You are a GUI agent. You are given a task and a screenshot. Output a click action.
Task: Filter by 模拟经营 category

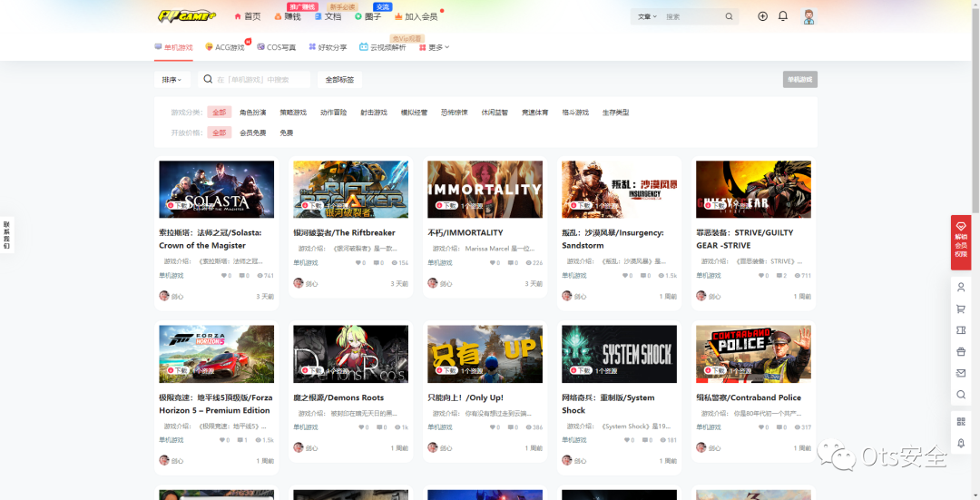(x=414, y=113)
